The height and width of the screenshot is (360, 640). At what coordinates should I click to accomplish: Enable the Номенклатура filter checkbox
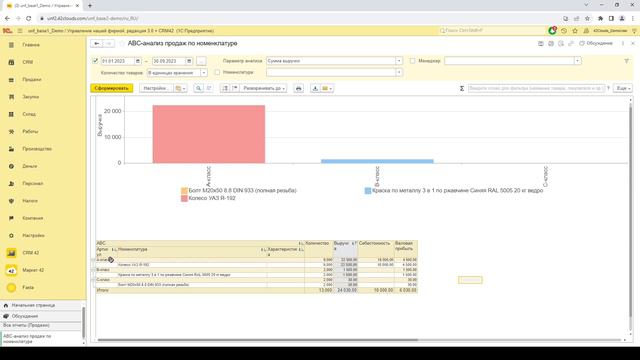[217, 72]
